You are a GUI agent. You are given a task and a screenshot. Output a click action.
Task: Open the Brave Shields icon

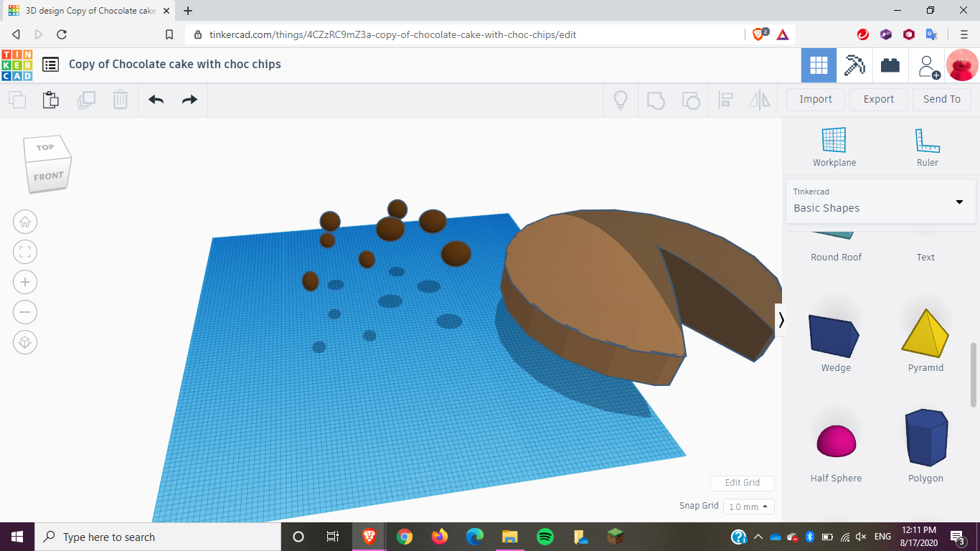(x=760, y=34)
